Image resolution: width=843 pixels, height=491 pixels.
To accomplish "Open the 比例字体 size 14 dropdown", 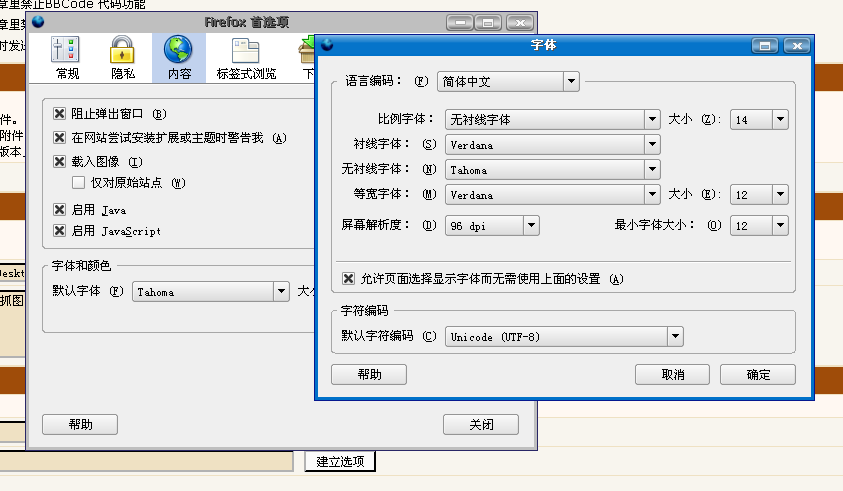I will [x=759, y=119].
